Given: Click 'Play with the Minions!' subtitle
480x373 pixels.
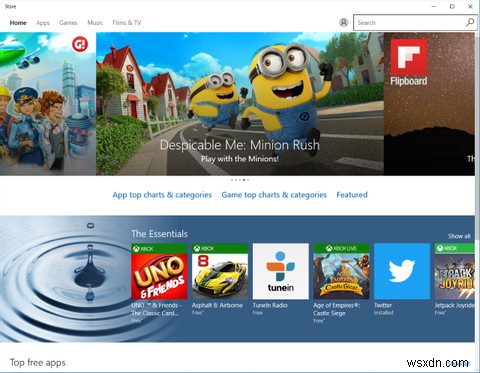Looking at the screenshot, I should click(x=240, y=159).
